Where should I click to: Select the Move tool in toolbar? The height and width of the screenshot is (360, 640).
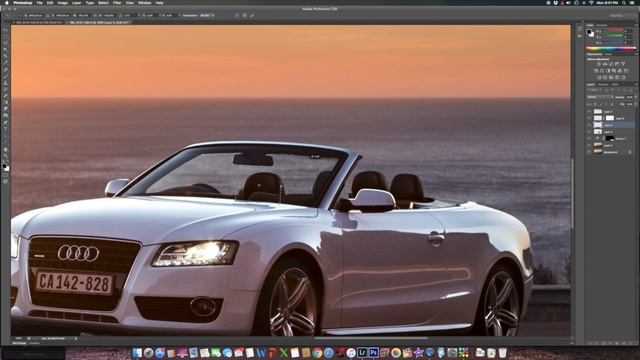pyautogui.click(x=5, y=29)
